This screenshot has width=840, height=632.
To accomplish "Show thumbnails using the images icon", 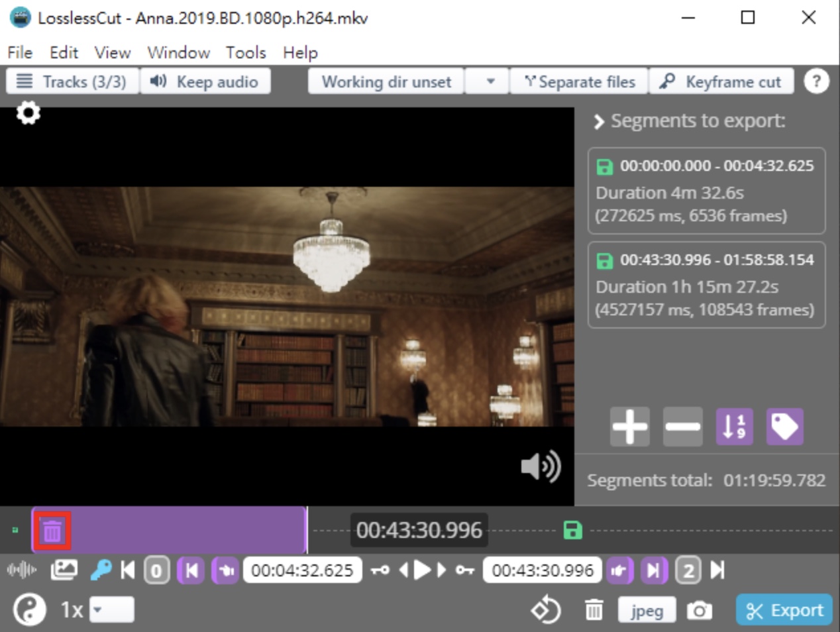I will click(64, 570).
